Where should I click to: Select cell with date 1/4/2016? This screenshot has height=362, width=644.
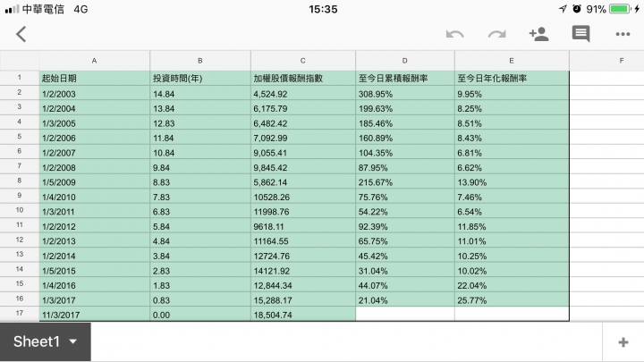95,286
